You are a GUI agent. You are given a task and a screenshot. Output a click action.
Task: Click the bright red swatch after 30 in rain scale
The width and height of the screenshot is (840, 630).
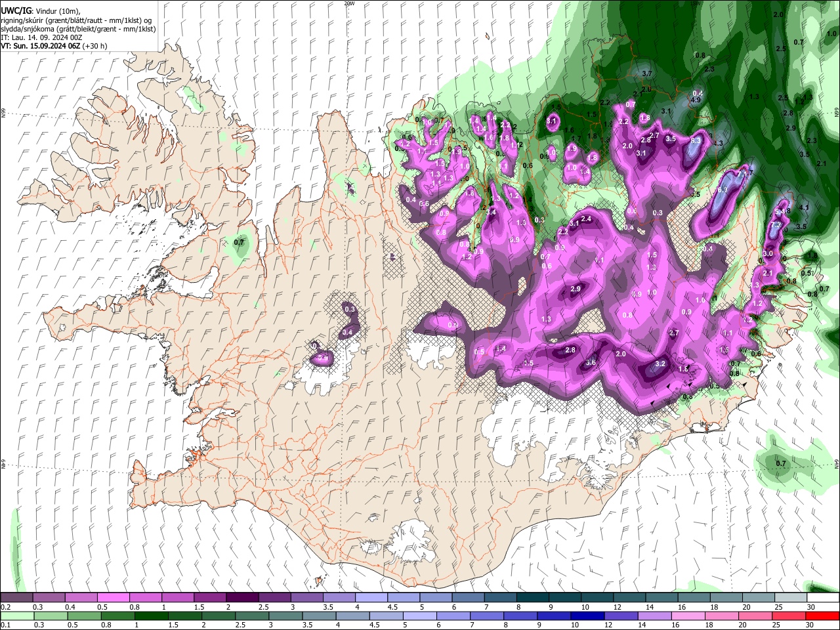(x=822, y=616)
